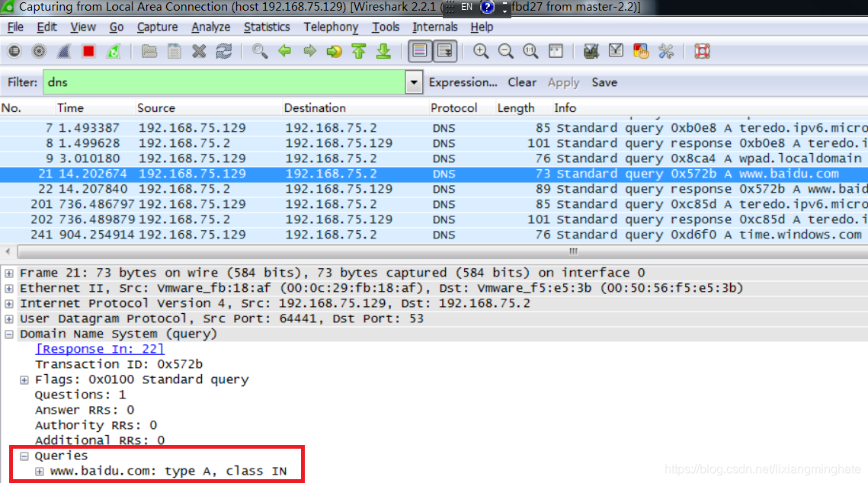Select packet 241 time.windows.com query
This screenshot has width=868, height=483.
[x=434, y=235]
